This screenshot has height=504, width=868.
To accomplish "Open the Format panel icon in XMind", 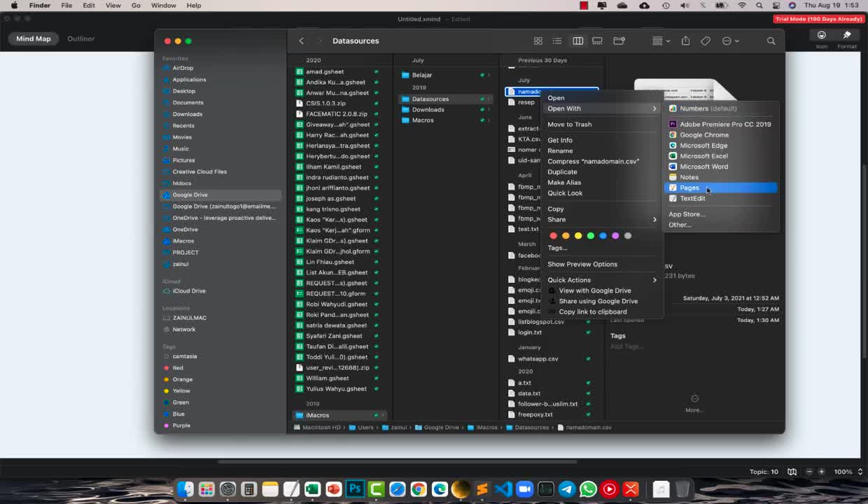I will tap(847, 38).
